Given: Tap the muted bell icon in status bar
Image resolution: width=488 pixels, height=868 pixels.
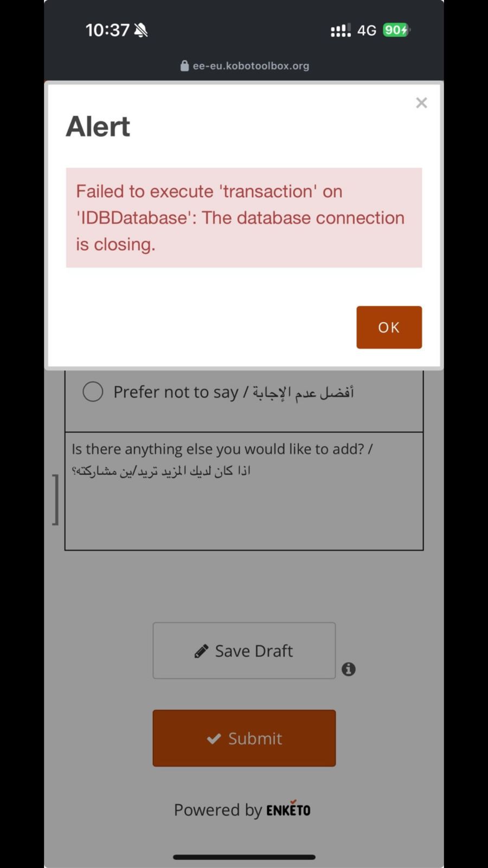Looking at the screenshot, I should tap(141, 30).
